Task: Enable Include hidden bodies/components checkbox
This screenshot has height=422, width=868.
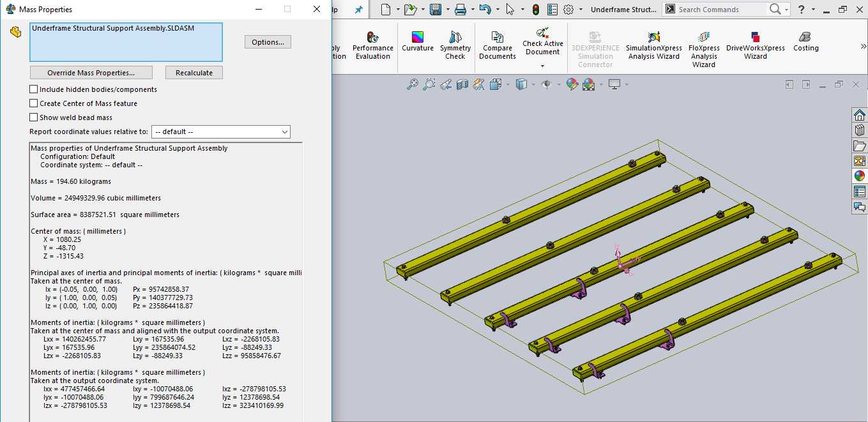Action: [x=34, y=89]
